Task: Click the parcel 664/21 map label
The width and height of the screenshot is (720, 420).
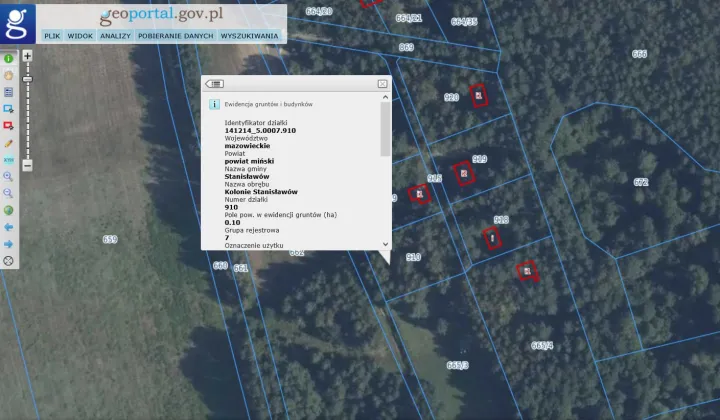Action: point(409,18)
